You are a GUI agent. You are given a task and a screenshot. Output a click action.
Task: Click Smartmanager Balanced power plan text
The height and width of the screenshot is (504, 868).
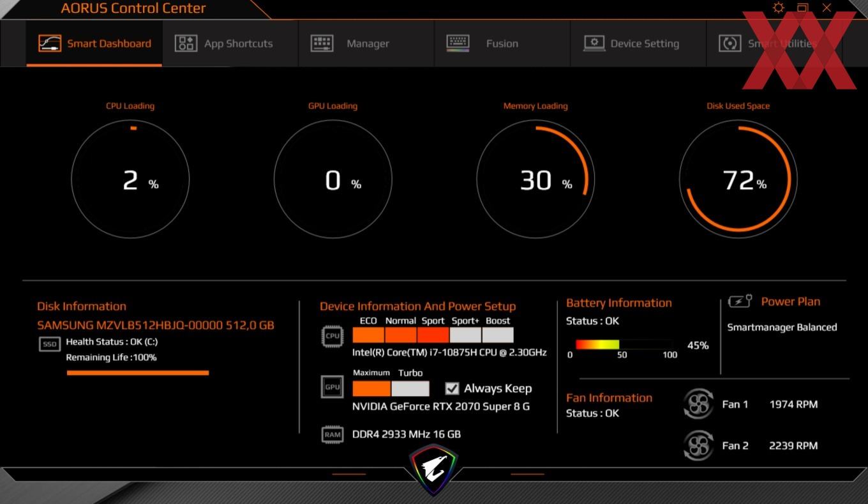pos(782,327)
